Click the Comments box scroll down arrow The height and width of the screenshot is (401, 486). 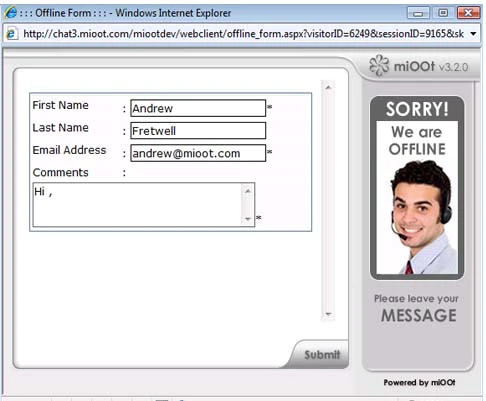[248, 219]
